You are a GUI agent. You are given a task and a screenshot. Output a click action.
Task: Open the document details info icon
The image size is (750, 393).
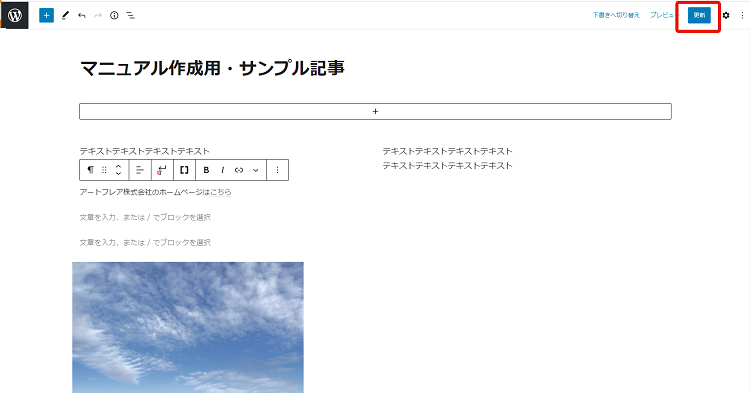[x=114, y=15]
